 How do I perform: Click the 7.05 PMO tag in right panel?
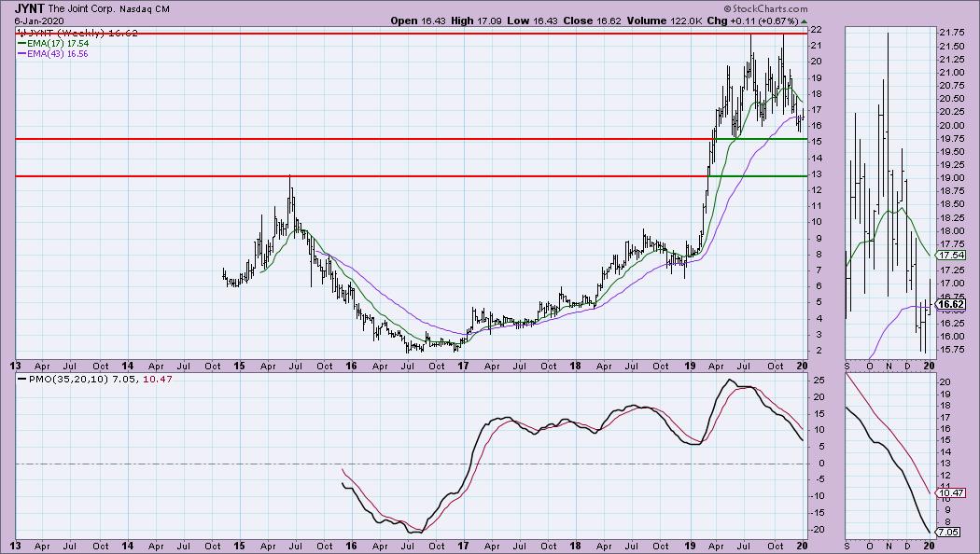(x=949, y=533)
